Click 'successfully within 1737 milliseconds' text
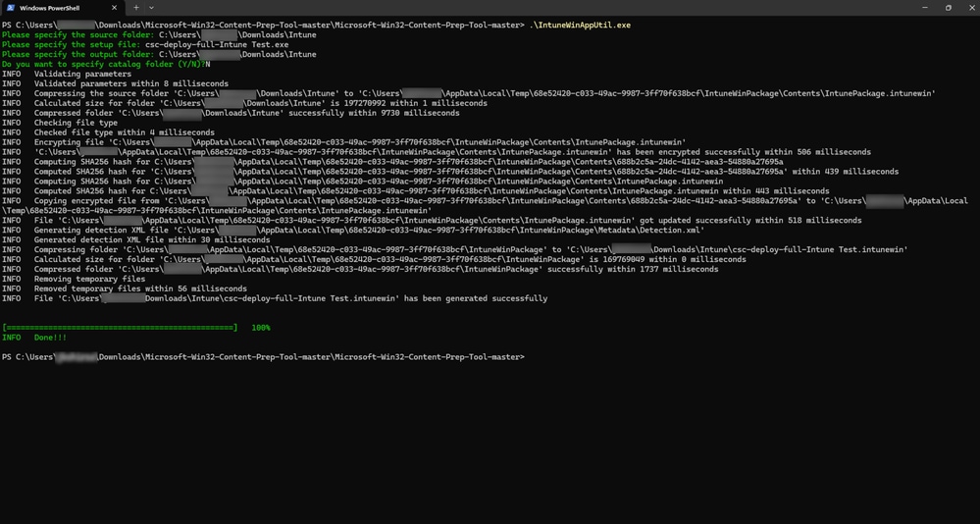Screen dimensions: 980x524 tap(633, 270)
